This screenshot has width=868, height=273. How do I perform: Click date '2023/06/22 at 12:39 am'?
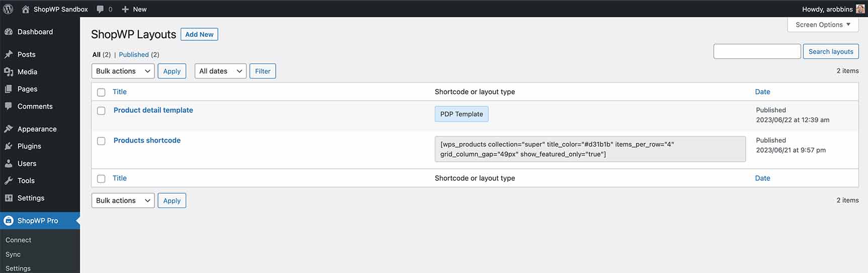click(x=793, y=120)
